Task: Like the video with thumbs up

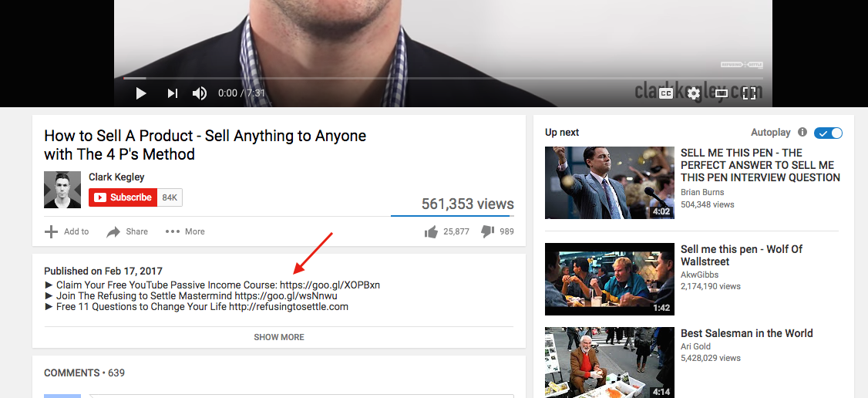Action: point(431,231)
